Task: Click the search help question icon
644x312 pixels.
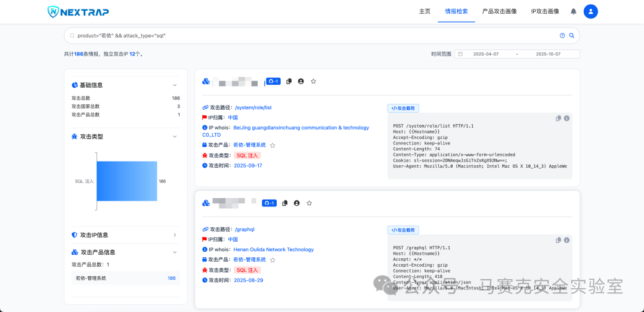Action: point(562,36)
